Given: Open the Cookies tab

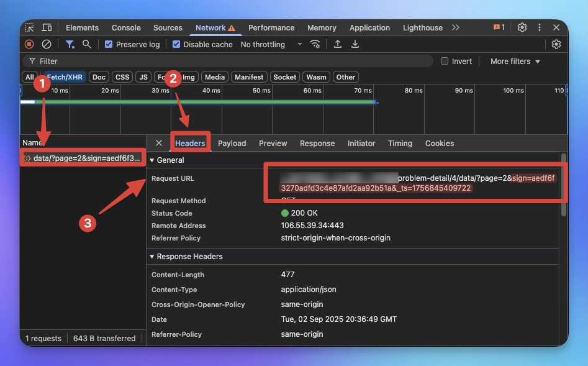Looking at the screenshot, I should 440,143.
